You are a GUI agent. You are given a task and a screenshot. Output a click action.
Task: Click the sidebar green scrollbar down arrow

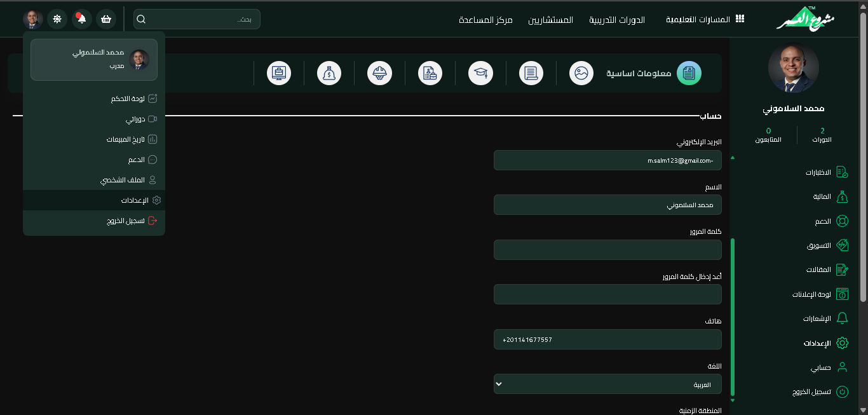pos(732,400)
